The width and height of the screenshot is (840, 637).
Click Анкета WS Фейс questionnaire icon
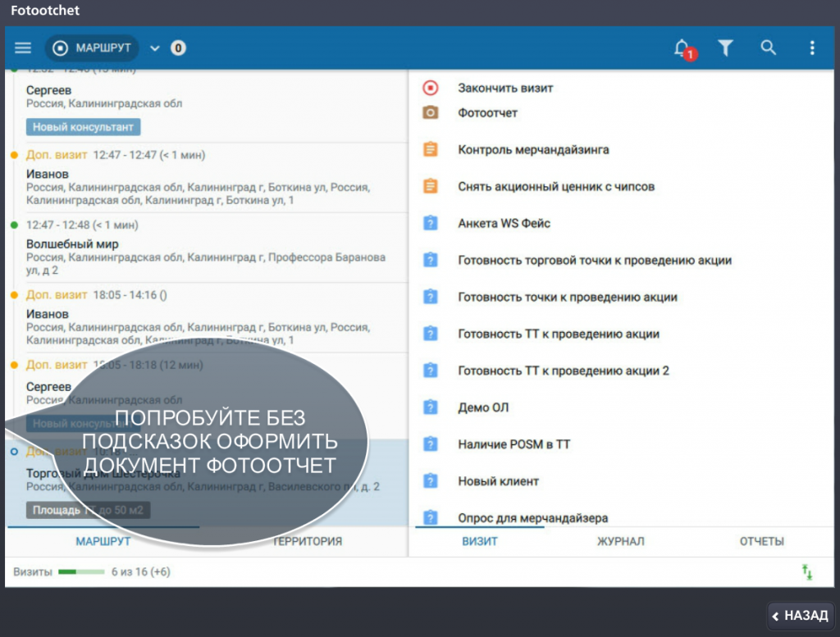pos(430,223)
